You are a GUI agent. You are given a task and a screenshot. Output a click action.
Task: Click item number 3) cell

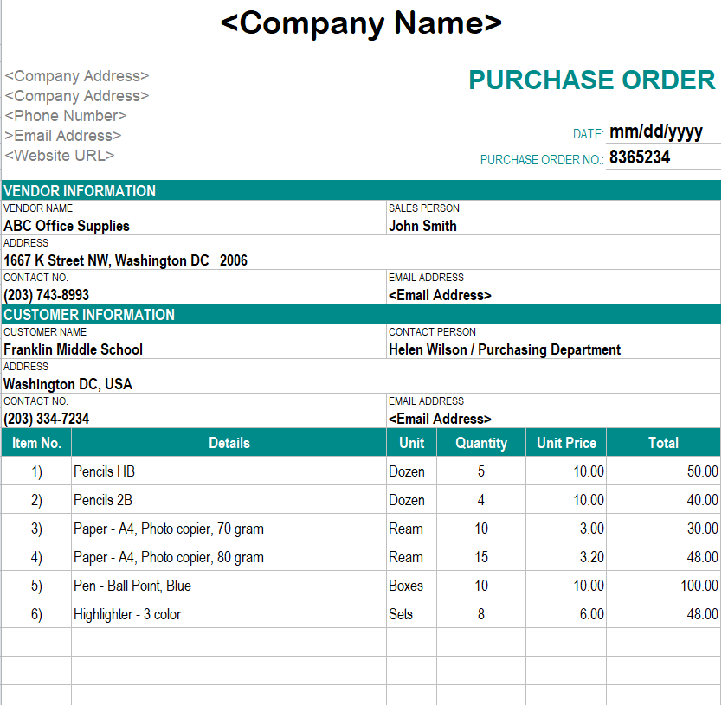36,529
